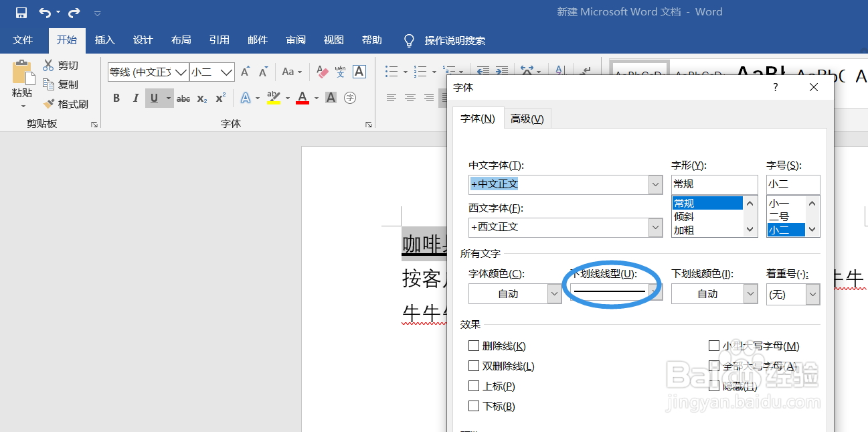
Task: Activate the Format Painter tool
Action: (x=65, y=104)
